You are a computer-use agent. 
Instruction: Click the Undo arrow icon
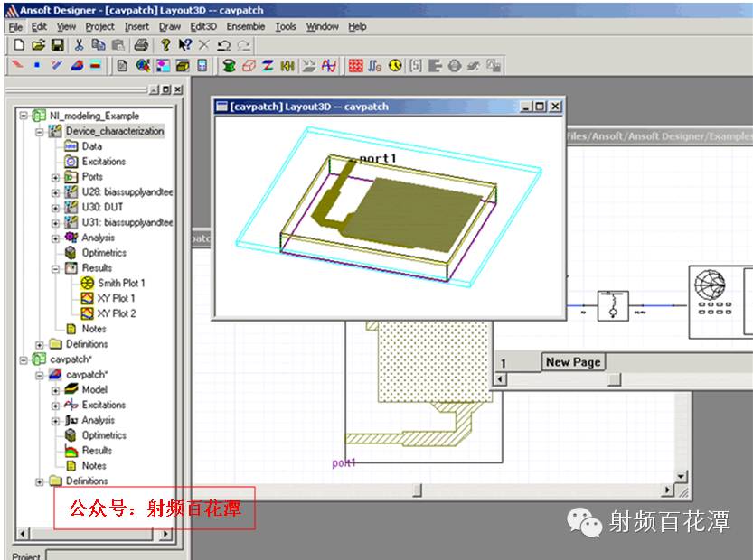pos(223,44)
